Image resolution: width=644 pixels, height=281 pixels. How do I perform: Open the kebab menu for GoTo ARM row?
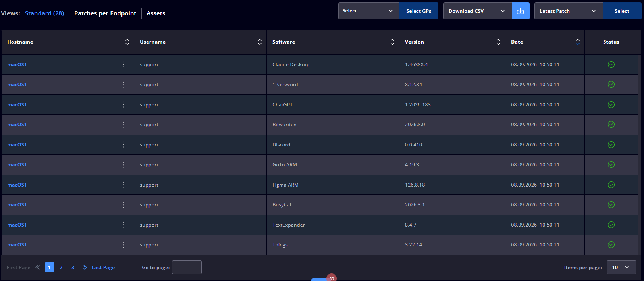[123, 165]
